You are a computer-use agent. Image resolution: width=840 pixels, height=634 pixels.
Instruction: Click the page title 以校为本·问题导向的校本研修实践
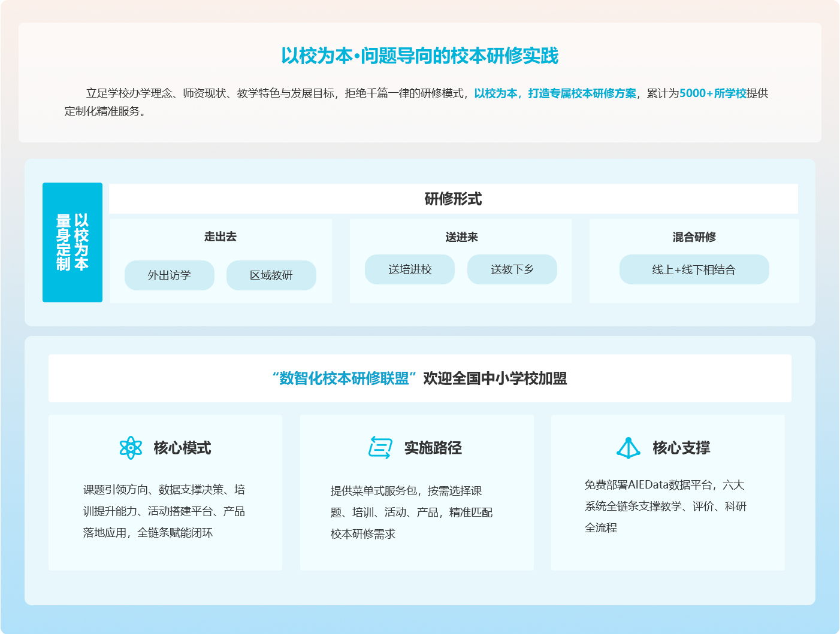[x=419, y=56]
